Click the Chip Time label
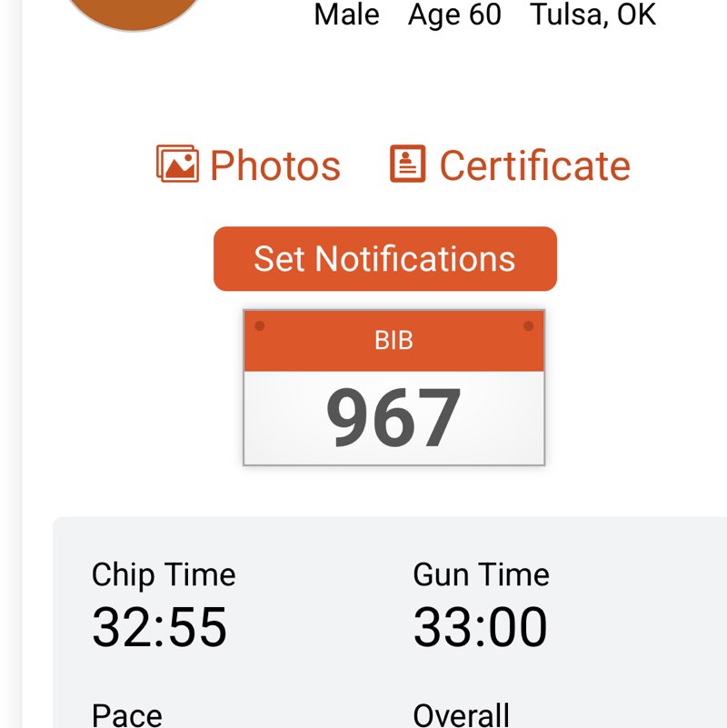The image size is (727, 728). [x=164, y=574]
